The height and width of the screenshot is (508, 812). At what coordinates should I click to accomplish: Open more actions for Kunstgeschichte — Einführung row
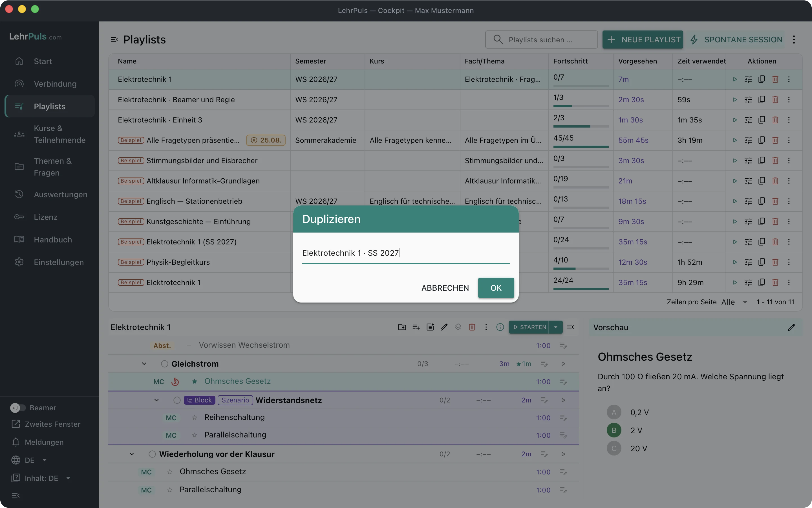(x=789, y=222)
